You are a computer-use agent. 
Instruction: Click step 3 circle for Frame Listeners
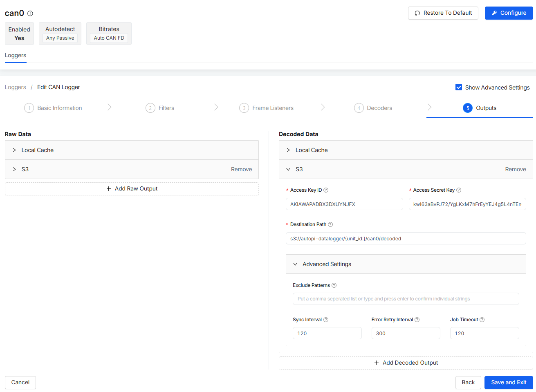[244, 108]
